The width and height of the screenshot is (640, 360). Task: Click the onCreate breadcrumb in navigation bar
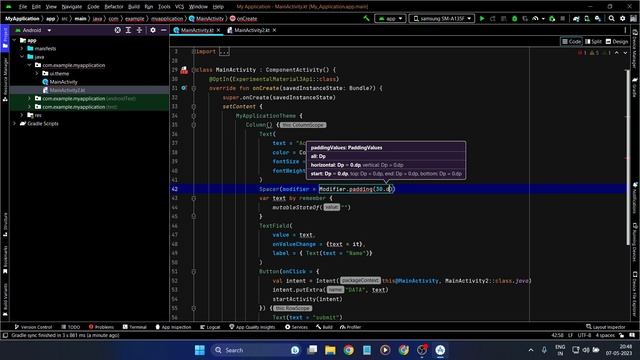point(243,18)
